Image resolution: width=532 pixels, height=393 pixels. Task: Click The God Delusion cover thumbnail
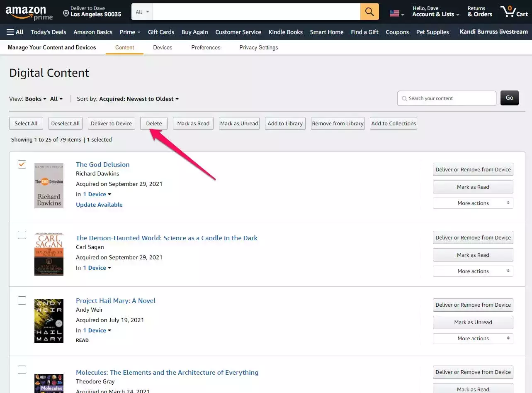click(49, 186)
